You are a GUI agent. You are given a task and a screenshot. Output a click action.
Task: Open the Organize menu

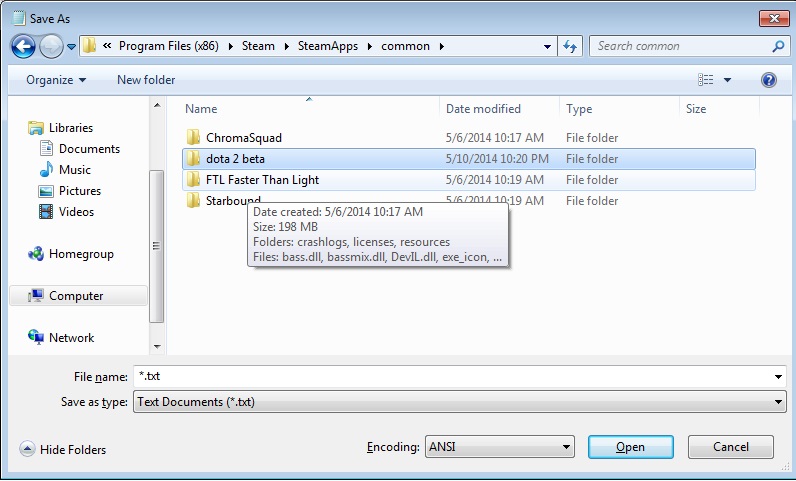click(56, 80)
